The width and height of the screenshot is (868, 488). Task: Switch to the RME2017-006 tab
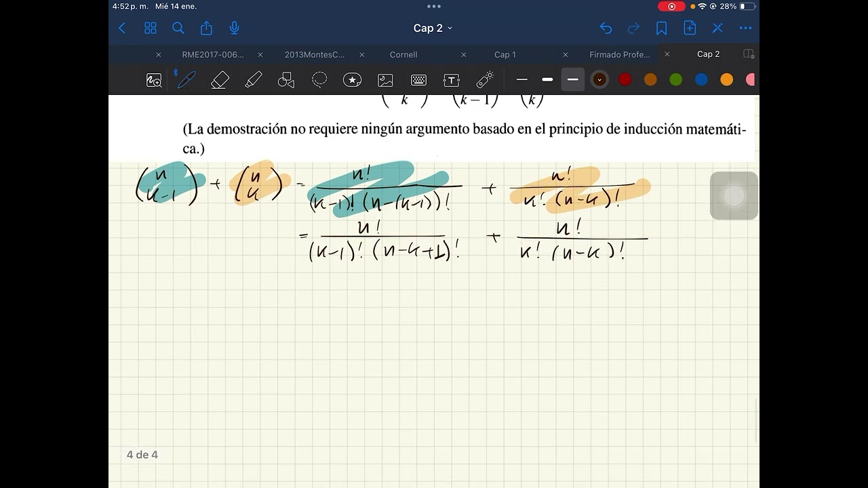[213, 54]
